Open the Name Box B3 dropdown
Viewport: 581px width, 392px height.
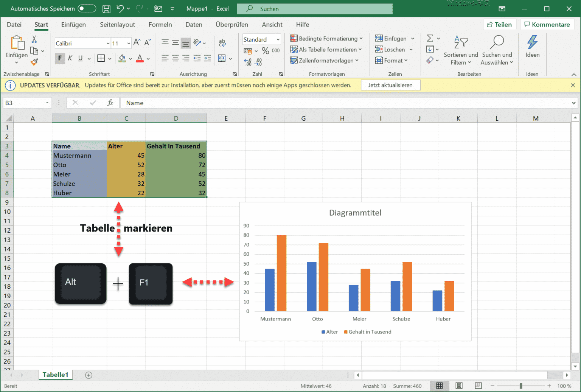[47, 103]
